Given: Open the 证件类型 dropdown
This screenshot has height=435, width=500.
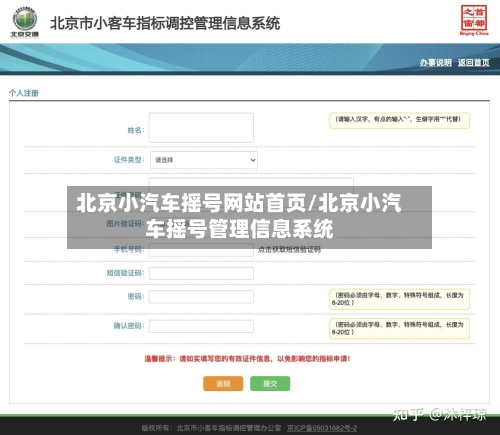Looking at the screenshot, I should [204, 160].
